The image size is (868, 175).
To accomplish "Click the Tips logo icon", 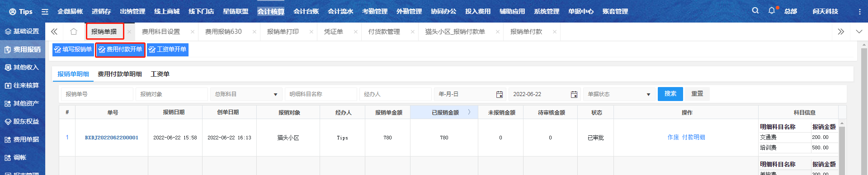I will [x=13, y=11].
